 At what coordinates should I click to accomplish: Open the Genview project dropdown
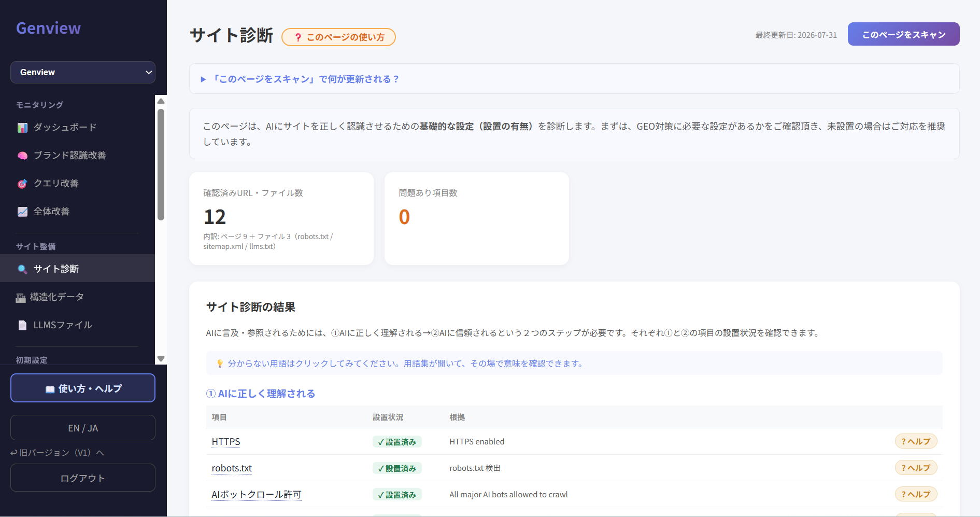point(83,73)
